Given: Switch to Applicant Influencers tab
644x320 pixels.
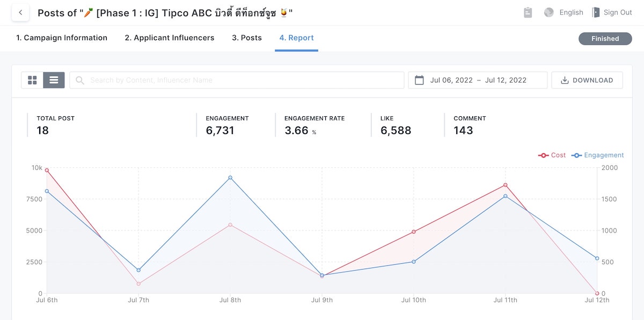Looking at the screenshot, I should (x=170, y=38).
